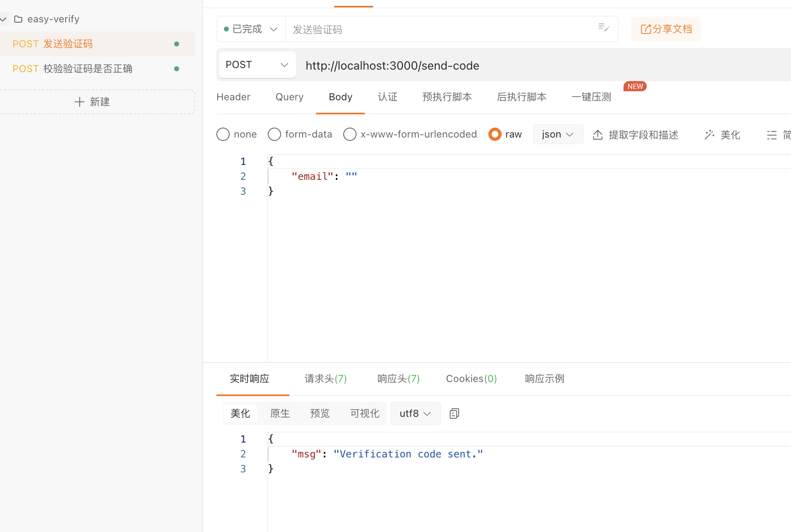Open the 已完成 status dropdown
The image size is (791, 532).
pyautogui.click(x=250, y=29)
